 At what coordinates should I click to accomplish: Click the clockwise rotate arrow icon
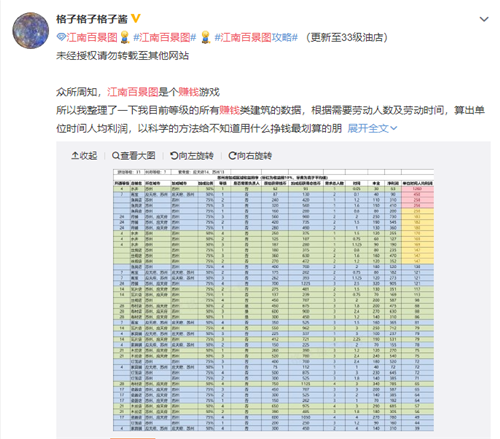click(232, 156)
